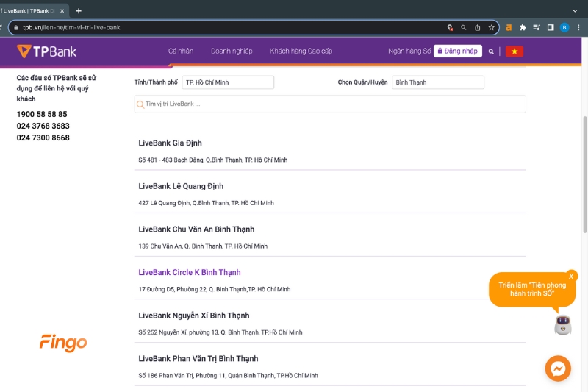Click the orange Triển lãm exhibition bubble
Viewport: 588px width, 392px height.
coord(532,289)
